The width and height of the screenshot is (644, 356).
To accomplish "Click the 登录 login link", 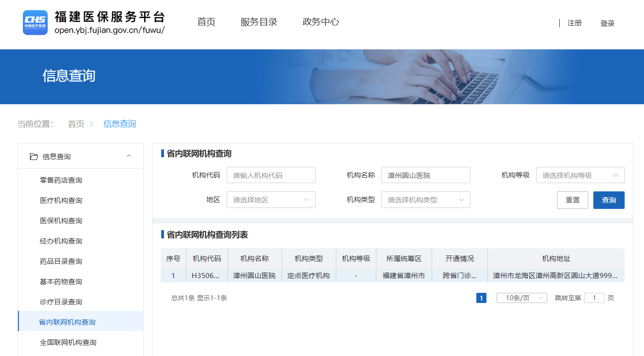I will pyautogui.click(x=607, y=24).
